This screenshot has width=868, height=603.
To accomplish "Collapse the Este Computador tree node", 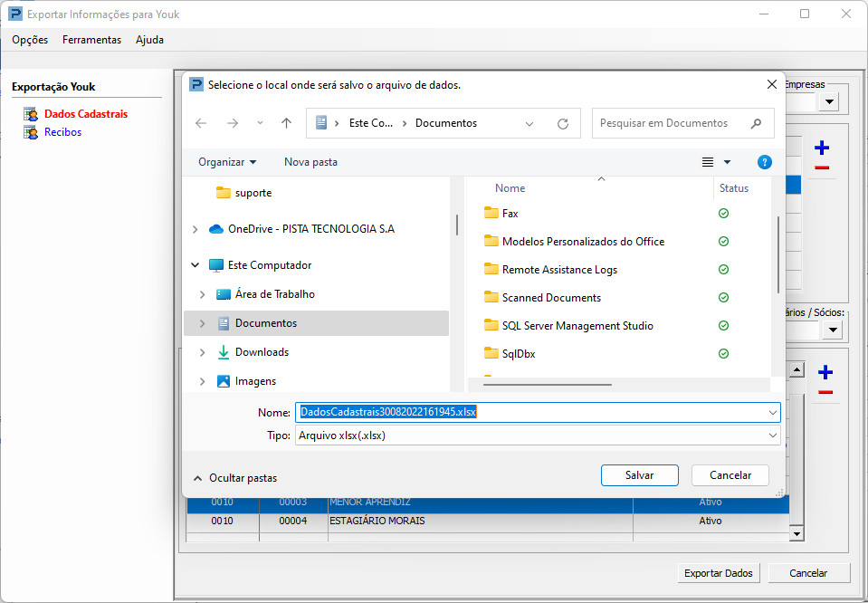I will click(196, 266).
